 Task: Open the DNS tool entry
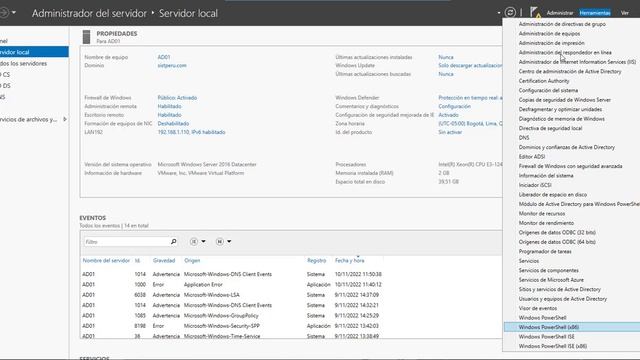click(x=524, y=138)
